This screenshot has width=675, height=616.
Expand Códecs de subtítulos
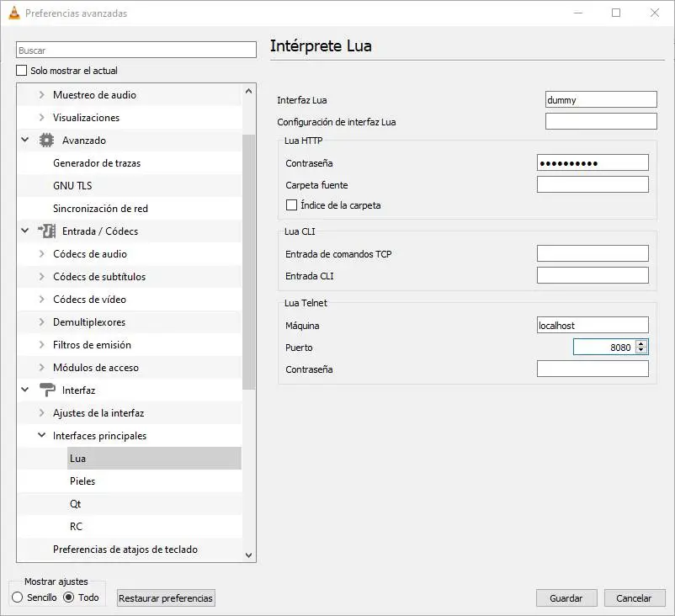(x=41, y=277)
